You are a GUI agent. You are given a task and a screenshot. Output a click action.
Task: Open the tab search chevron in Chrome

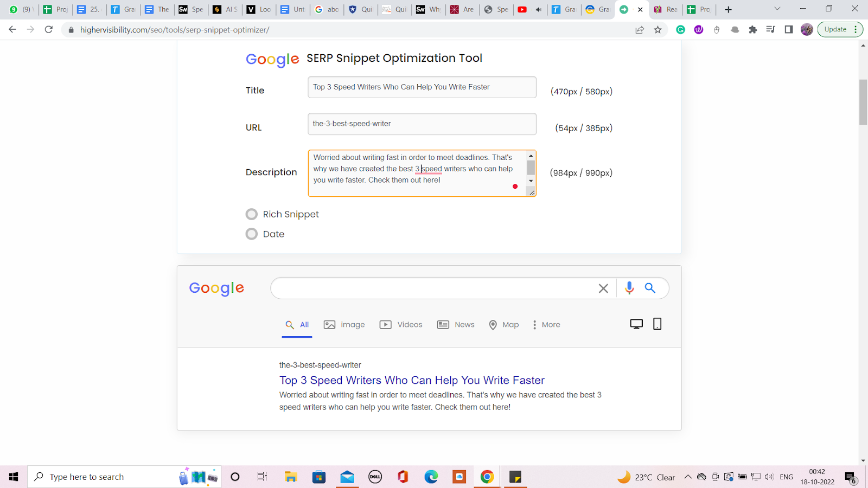tap(776, 9)
